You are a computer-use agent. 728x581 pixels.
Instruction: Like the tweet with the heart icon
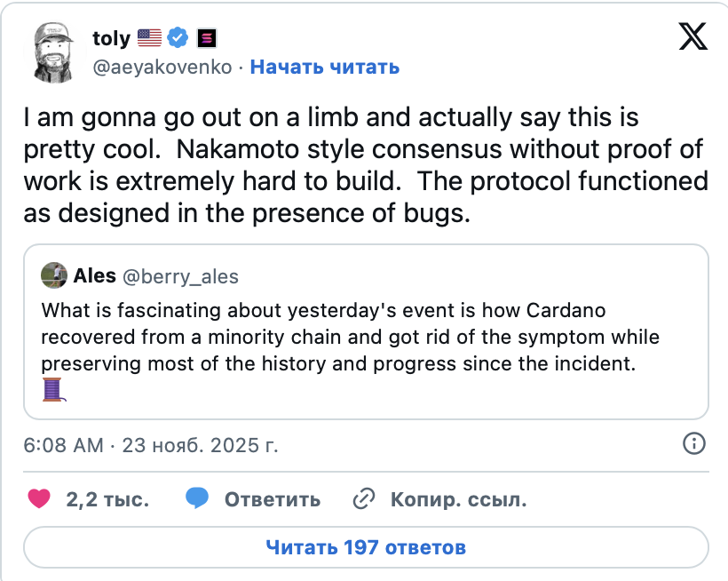point(39,499)
